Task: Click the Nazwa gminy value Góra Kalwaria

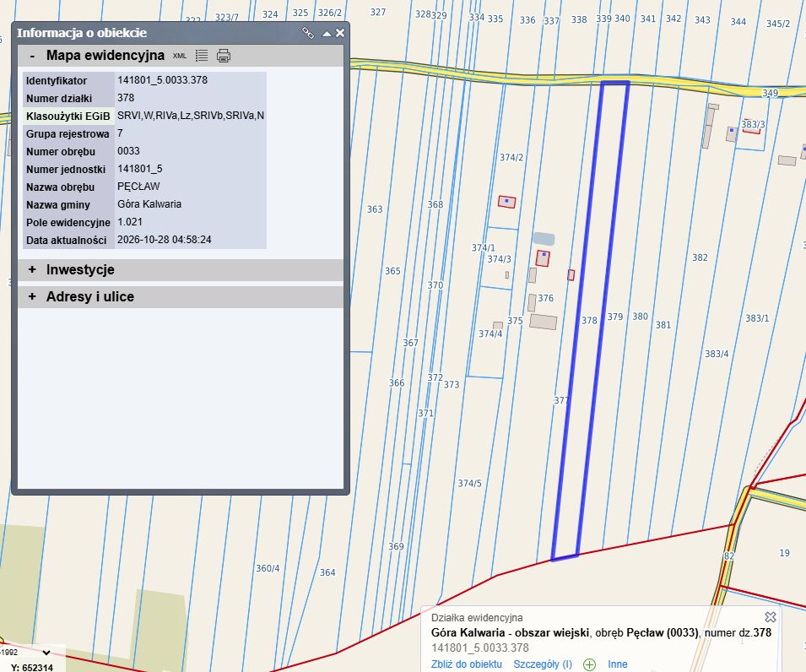Action: (149, 204)
